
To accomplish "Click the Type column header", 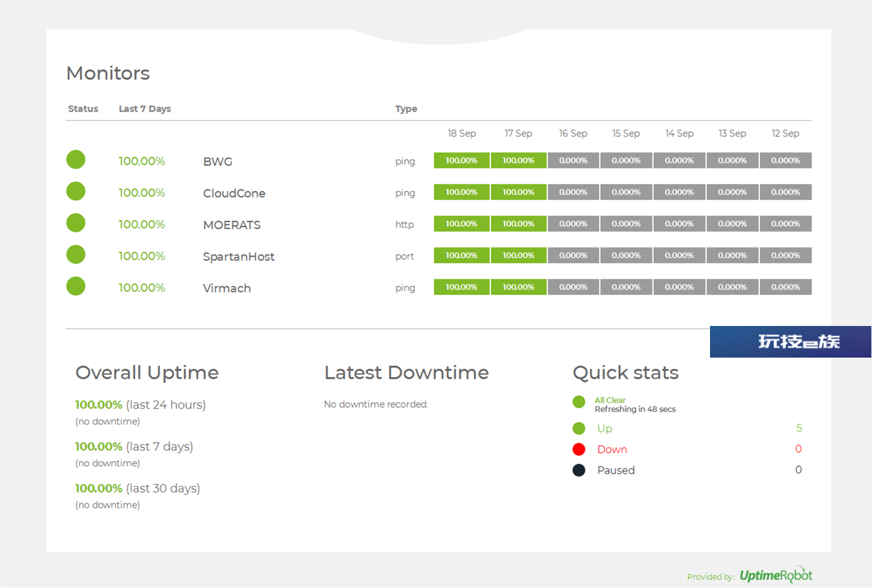I will 406,109.
